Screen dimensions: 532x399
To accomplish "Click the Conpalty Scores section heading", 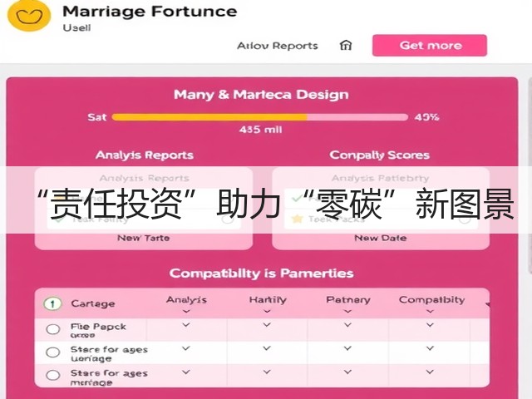I will coord(379,155).
